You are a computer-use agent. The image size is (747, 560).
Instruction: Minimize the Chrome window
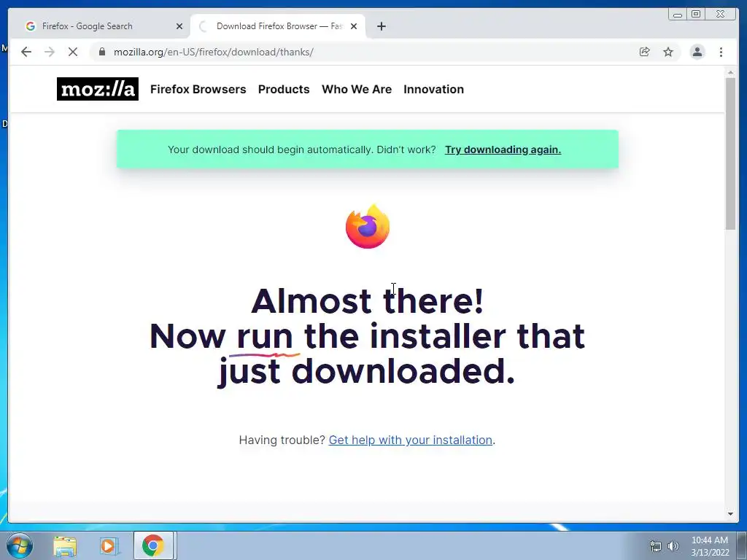[678, 15]
